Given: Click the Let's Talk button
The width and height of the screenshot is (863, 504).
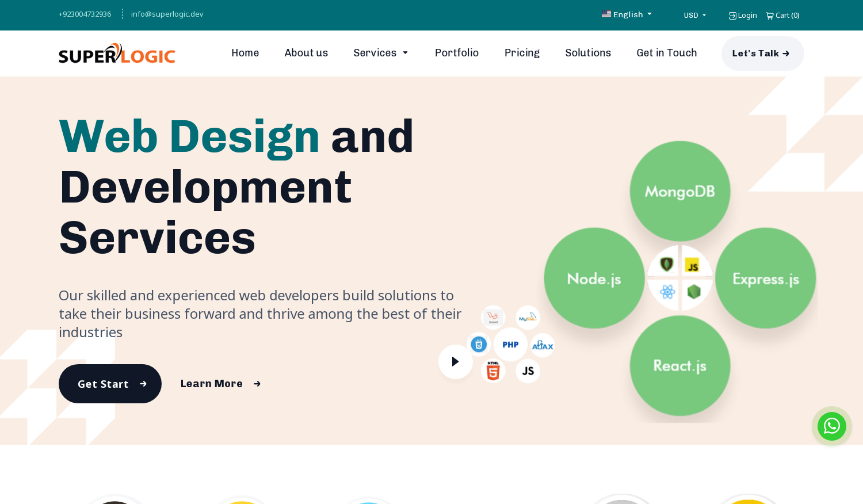Looking at the screenshot, I should (763, 54).
